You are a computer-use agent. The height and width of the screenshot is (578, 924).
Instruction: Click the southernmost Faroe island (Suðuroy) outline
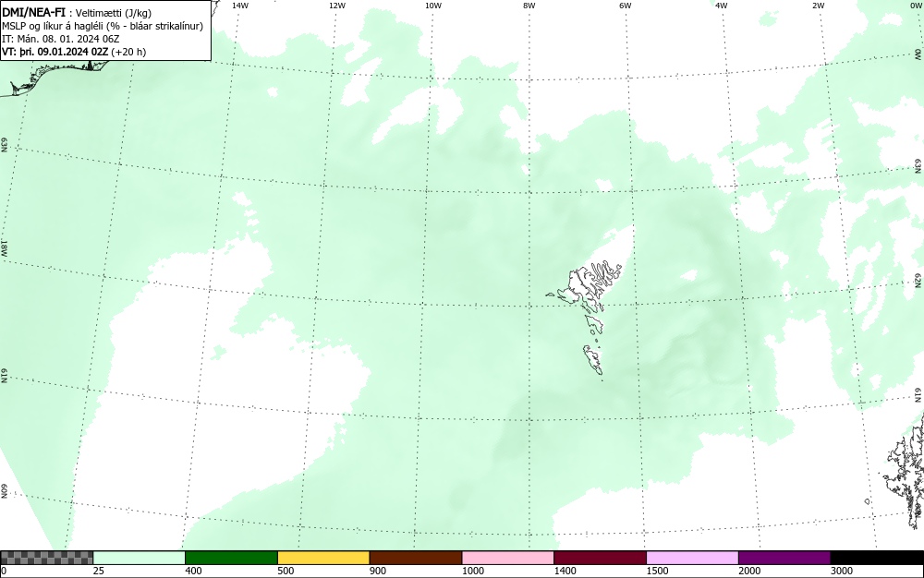click(593, 360)
